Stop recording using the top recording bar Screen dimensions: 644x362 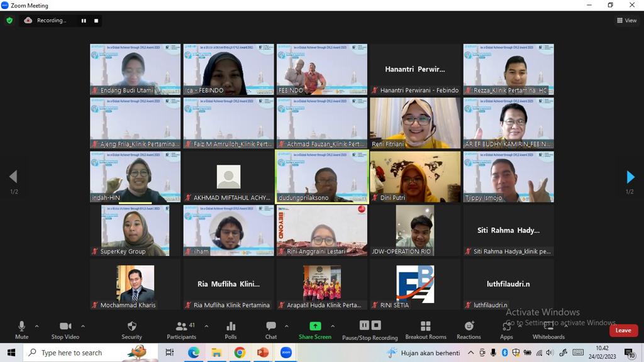click(x=96, y=21)
